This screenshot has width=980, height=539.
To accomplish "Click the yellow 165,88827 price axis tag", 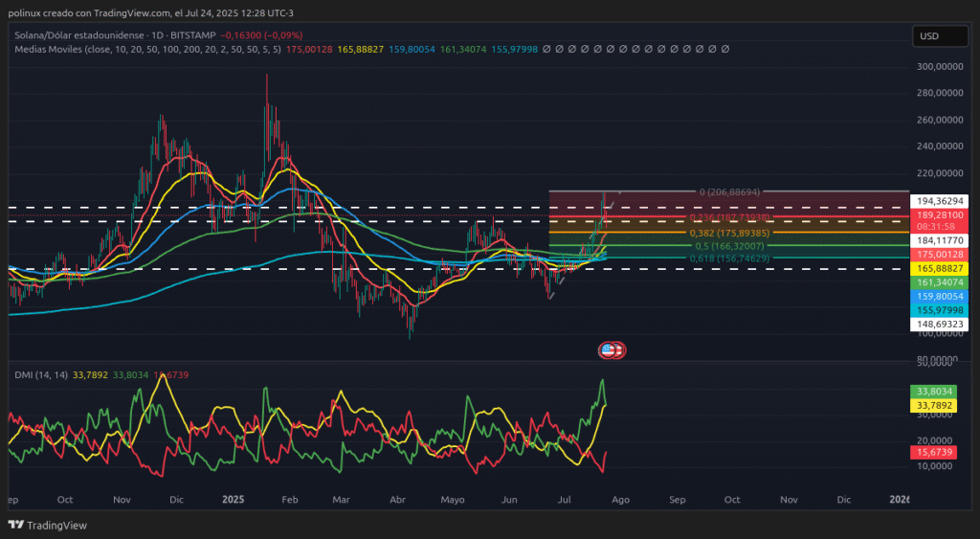I will tap(939, 270).
